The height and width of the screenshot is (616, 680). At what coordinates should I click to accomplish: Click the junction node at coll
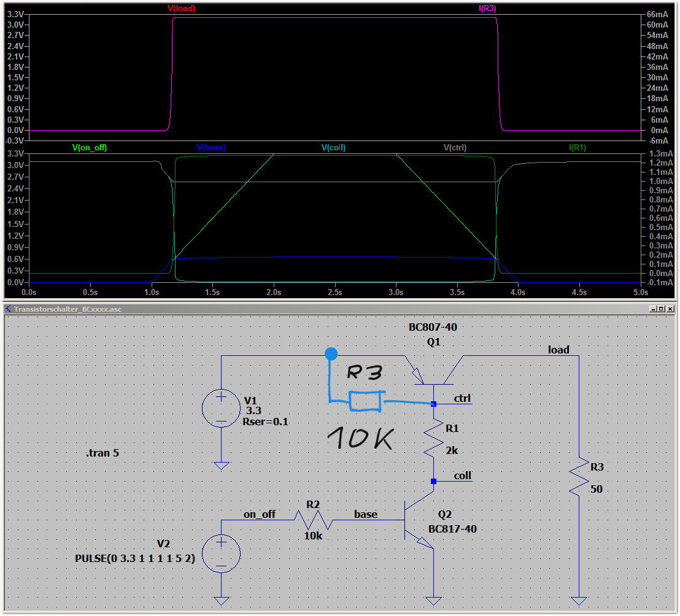434,481
